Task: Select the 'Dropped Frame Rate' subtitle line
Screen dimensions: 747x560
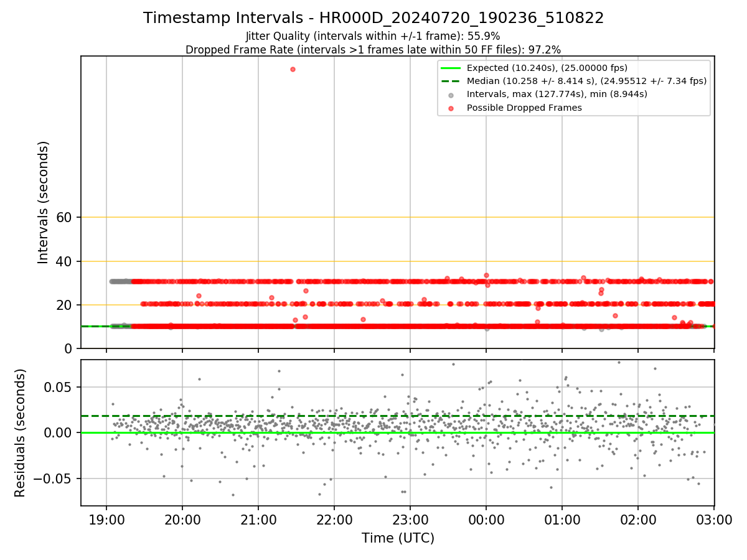Action: click(373, 49)
